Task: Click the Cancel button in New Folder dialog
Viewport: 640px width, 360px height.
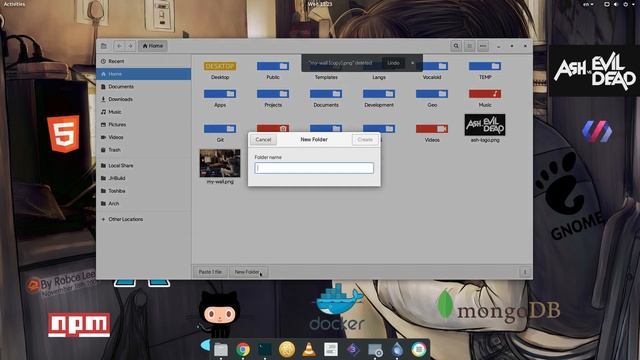Action: [263, 140]
